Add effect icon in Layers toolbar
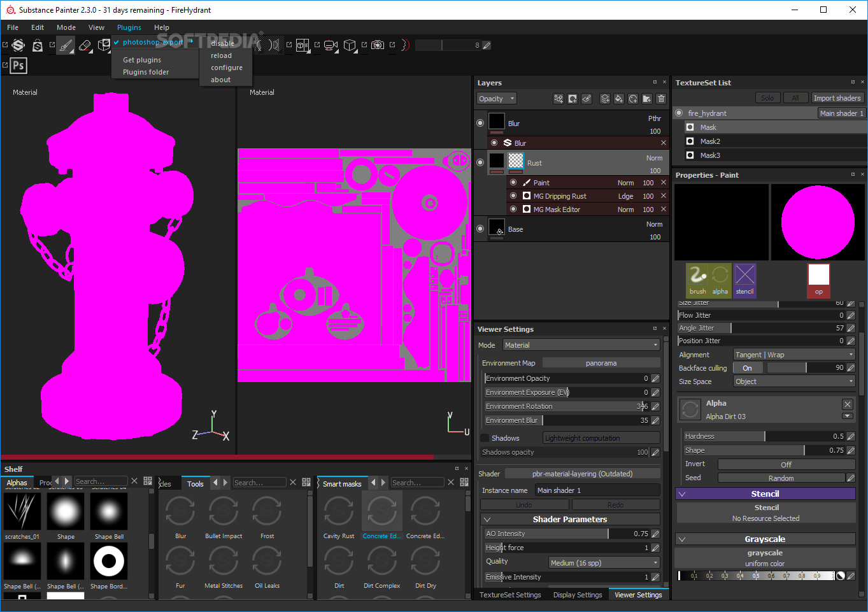The height and width of the screenshot is (612, 868). [x=559, y=99]
